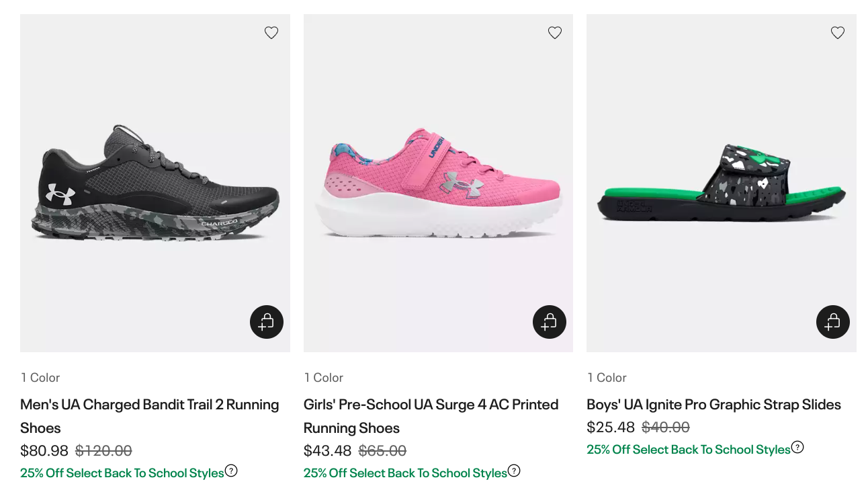Click 25% Off Back To School under Girls' shoe
The height and width of the screenshot is (488, 868).
point(405,473)
